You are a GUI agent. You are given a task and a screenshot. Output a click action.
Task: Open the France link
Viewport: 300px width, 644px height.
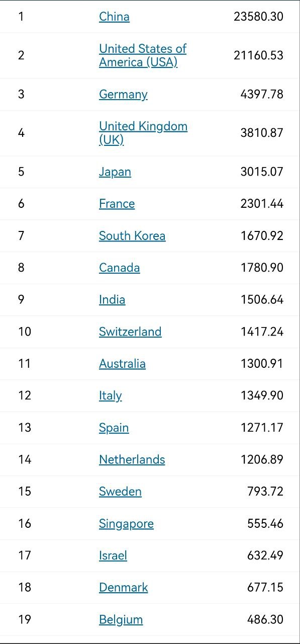(117, 204)
